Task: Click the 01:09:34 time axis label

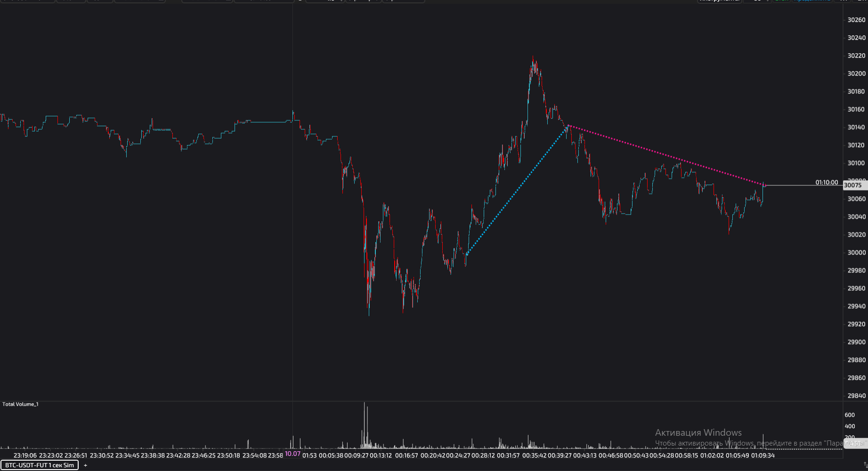Action: click(x=763, y=455)
